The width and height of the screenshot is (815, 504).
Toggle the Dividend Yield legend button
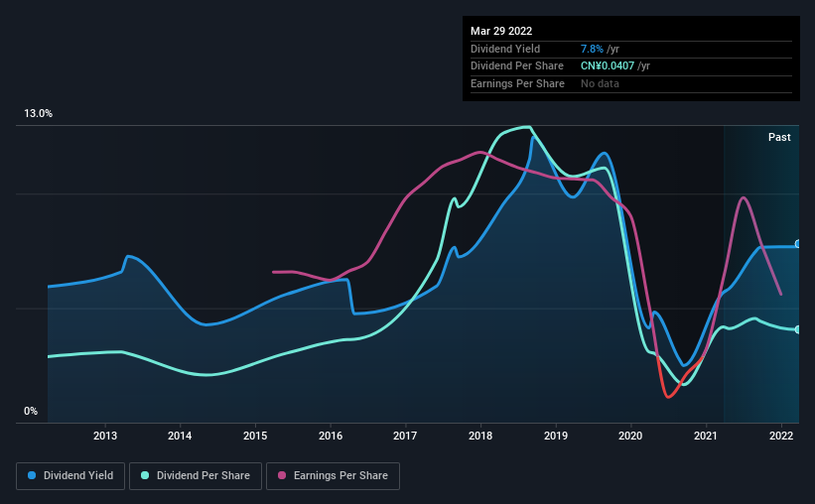pyautogui.click(x=70, y=476)
